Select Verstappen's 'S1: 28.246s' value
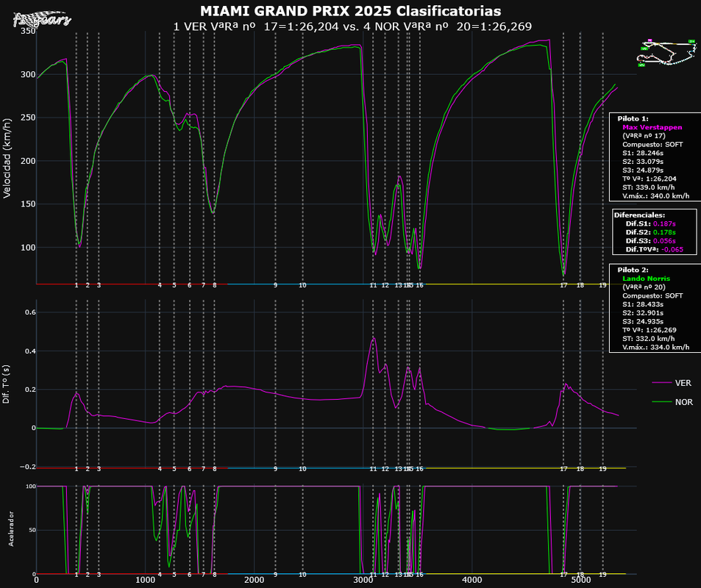 (643, 153)
